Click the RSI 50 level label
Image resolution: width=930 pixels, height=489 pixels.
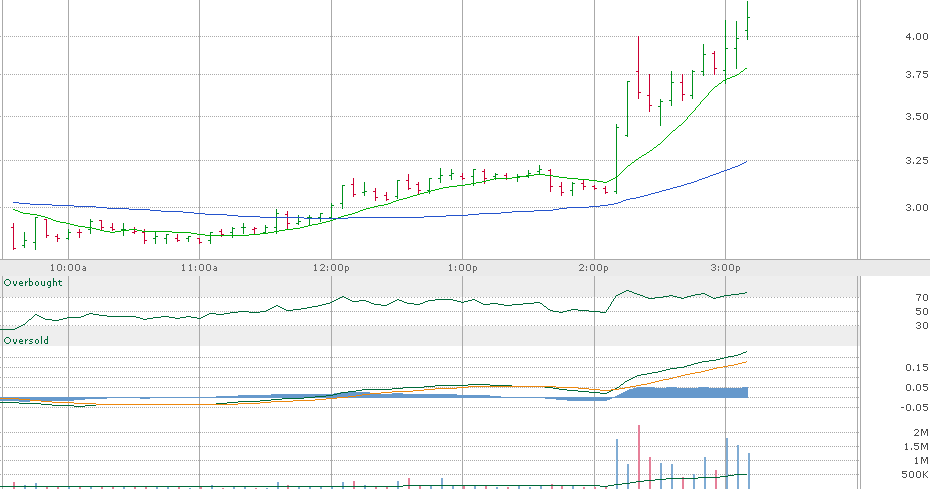tap(922, 312)
